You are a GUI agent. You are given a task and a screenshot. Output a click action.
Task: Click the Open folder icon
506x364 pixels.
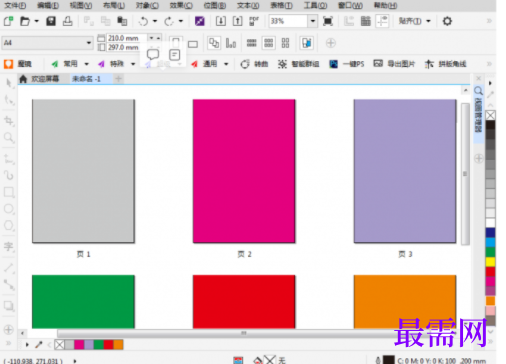(x=25, y=21)
